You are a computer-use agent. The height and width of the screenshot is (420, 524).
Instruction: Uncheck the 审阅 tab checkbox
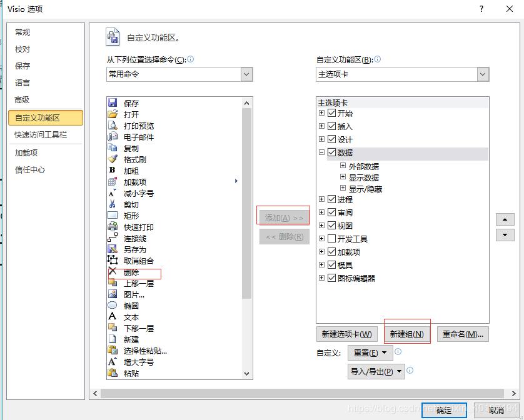[x=332, y=212]
